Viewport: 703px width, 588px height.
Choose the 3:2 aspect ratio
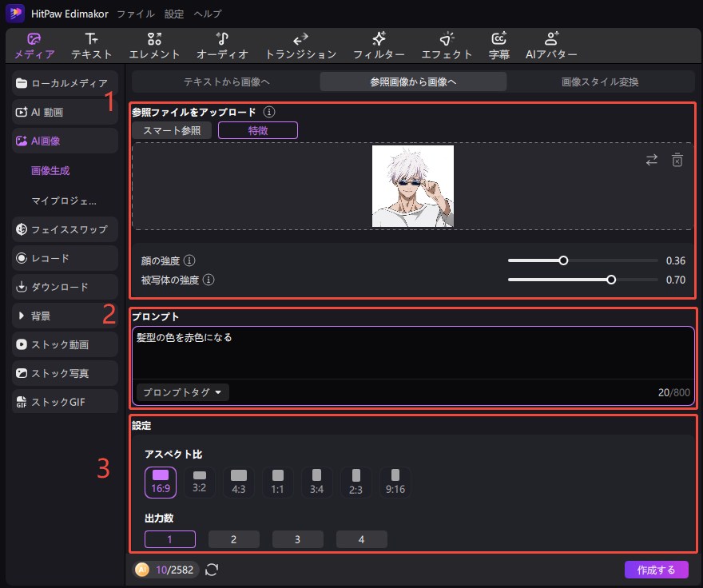(200, 483)
